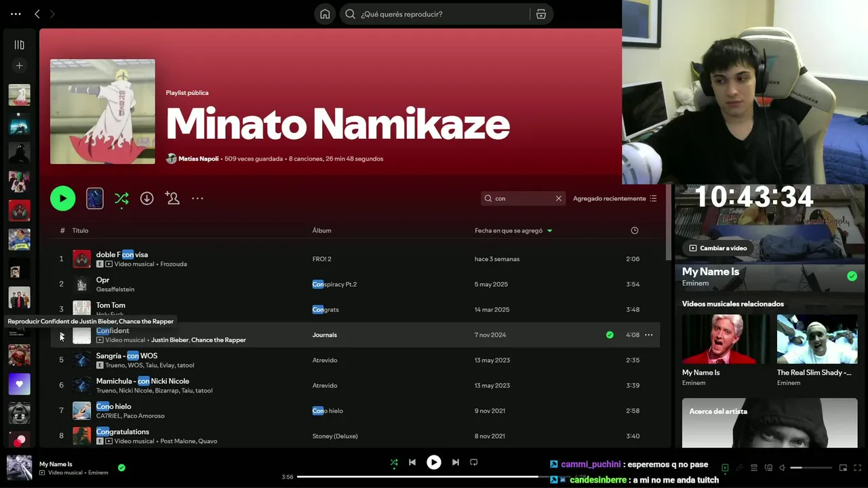Open the 'Matías Napoli' profile link
868x488 pixels.
tap(198, 159)
